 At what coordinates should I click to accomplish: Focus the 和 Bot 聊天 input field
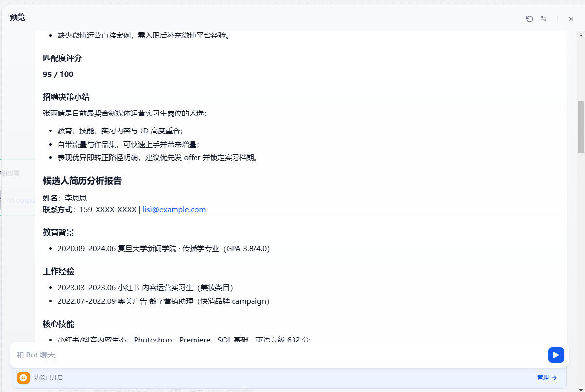point(278,355)
